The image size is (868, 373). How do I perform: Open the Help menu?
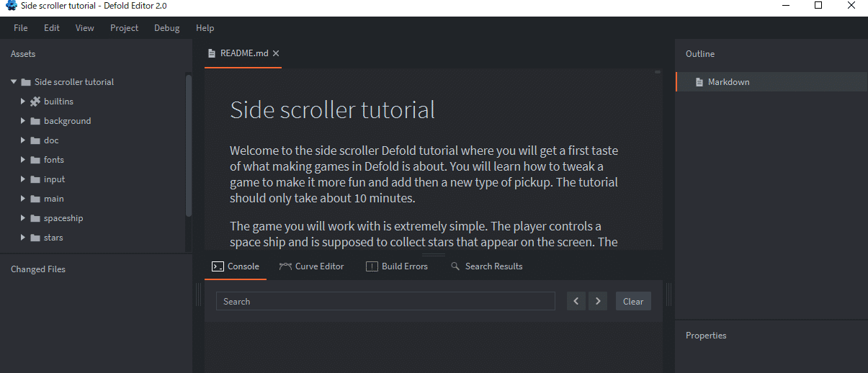click(205, 28)
